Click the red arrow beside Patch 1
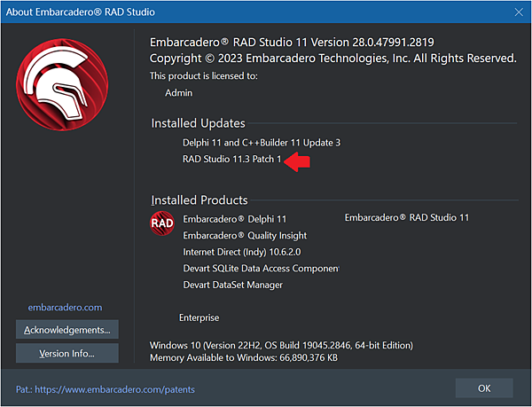This screenshot has width=532, height=407. (297, 161)
